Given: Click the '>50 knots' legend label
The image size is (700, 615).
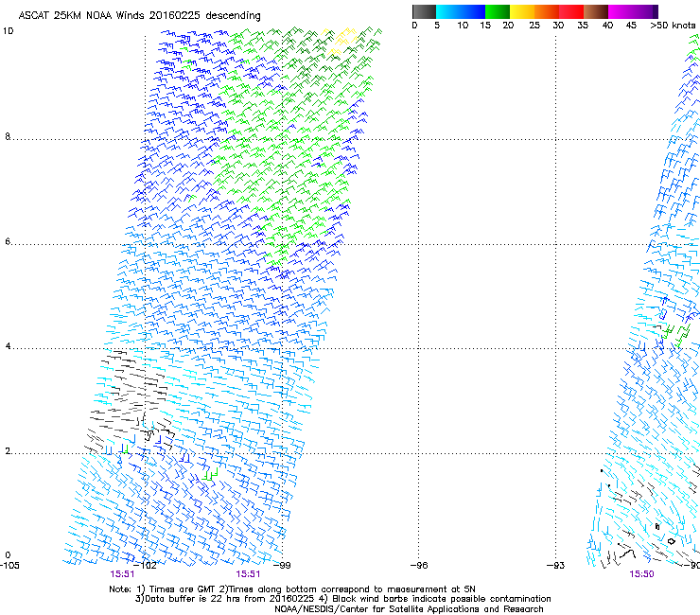Looking at the screenshot, I should click(673, 26).
